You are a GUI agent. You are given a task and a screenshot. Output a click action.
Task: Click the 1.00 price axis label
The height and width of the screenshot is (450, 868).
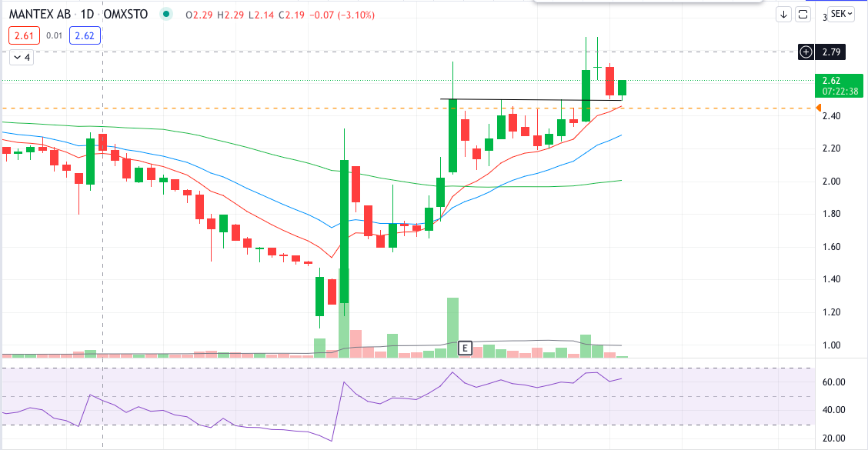click(832, 345)
